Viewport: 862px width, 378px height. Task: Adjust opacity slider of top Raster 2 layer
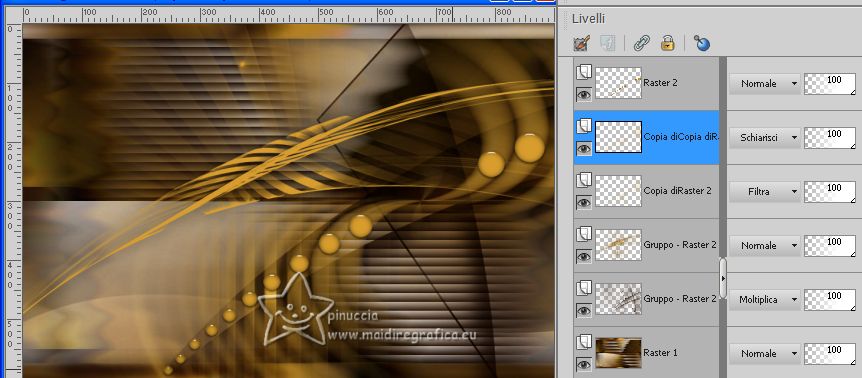(830, 84)
